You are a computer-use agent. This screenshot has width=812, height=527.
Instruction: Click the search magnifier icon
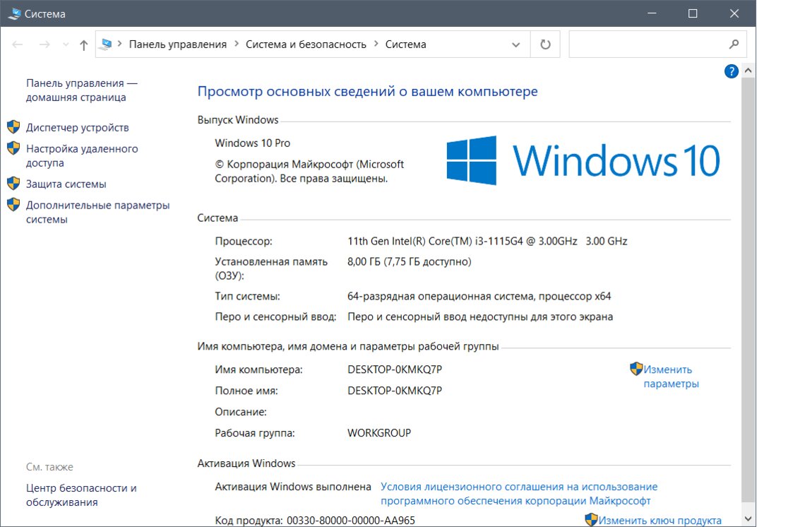[734, 44]
